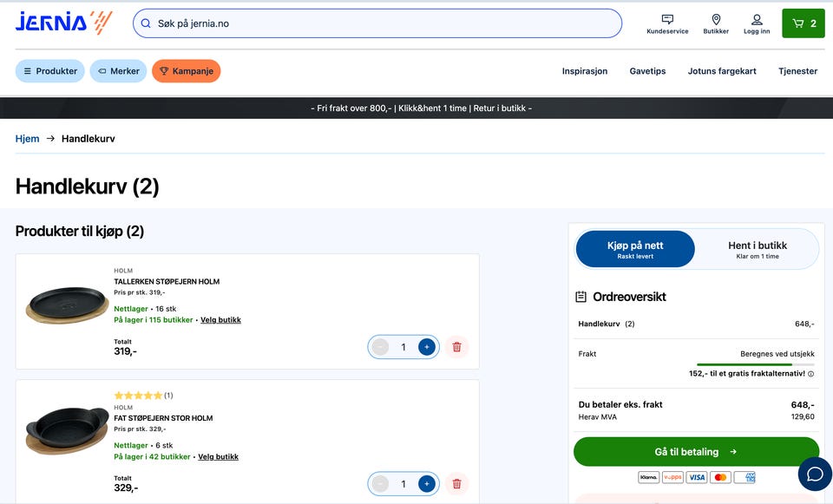Click quantity value for Tallerken Støpejern Holm
833x504 pixels.
[x=403, y=347]
